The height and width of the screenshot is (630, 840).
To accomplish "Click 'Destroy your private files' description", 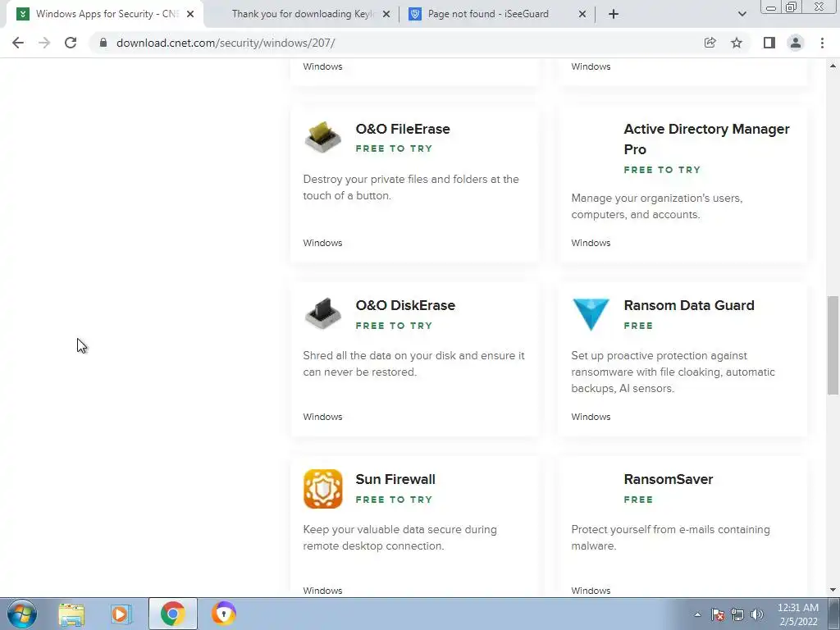I will click(411, 188).
